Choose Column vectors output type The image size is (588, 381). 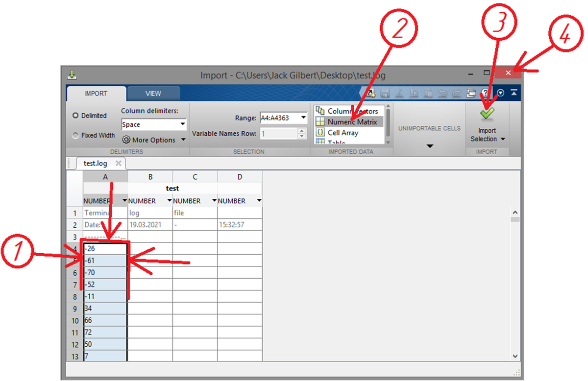tap(348, 111)
